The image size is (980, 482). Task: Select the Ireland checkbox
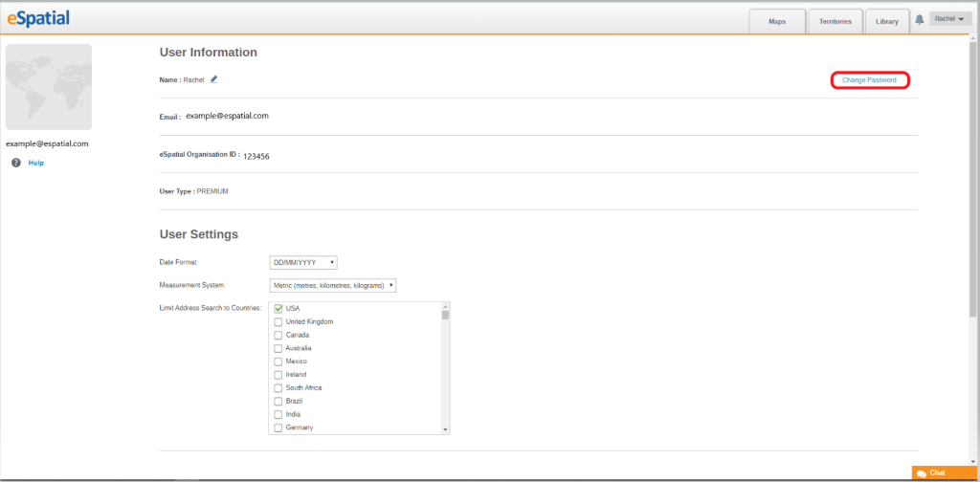click(278, 375)
